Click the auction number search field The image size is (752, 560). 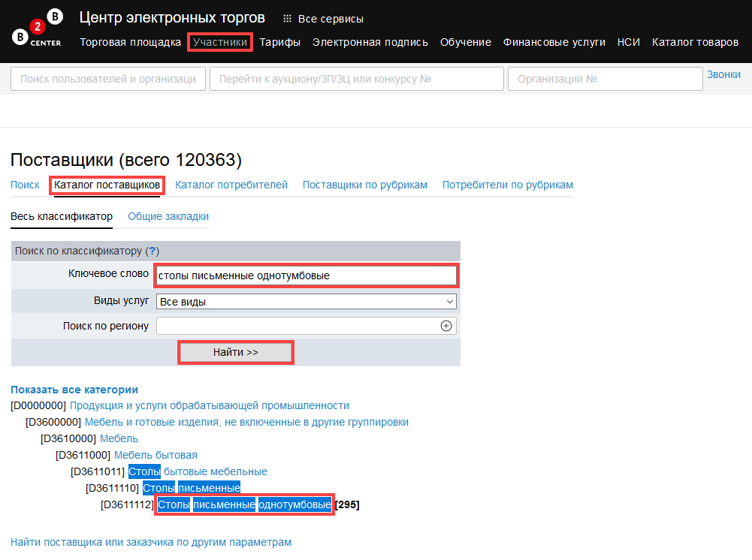[357, 79]
